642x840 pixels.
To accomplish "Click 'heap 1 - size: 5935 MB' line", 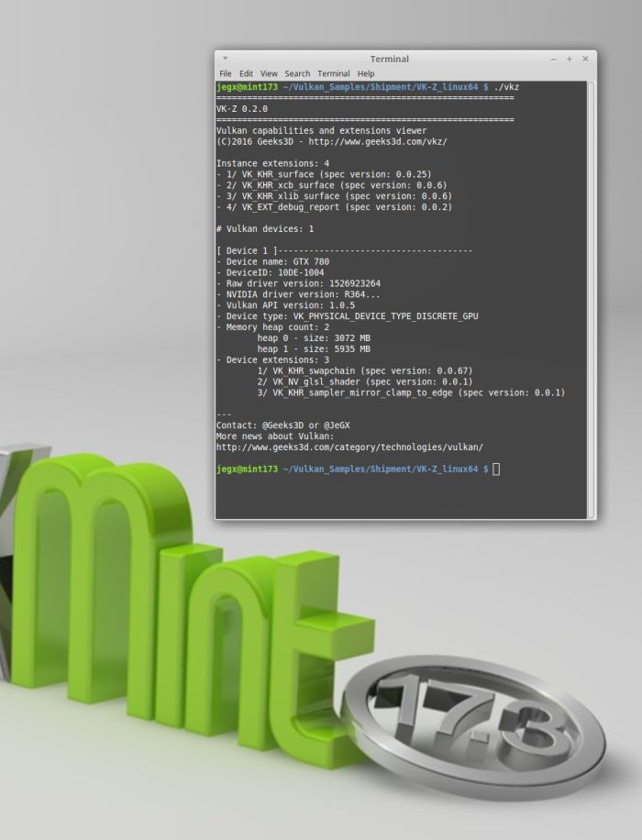I will [314, 348].
